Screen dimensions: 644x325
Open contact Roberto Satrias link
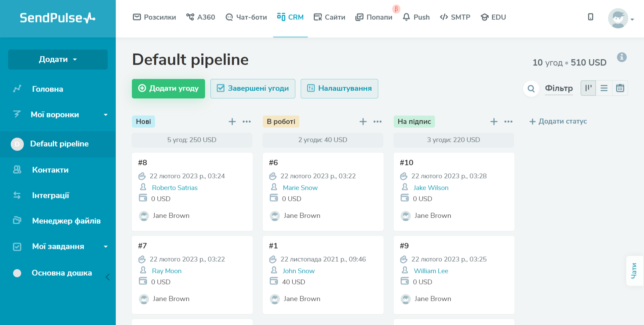click(175, 188)
